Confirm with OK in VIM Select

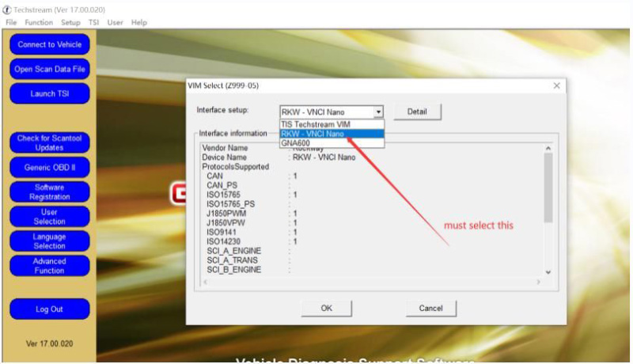tap(326, 309)
